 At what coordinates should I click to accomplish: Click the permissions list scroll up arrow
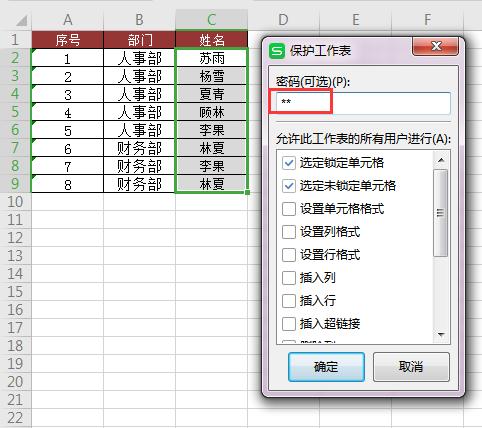click(x=441, y=160)
